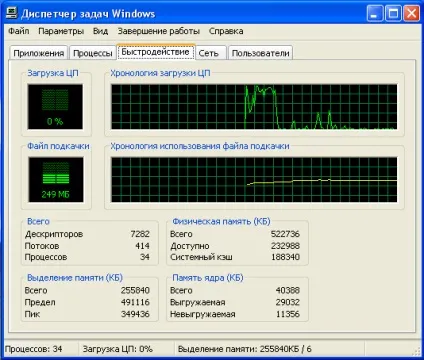Click the Доступно value 232988
This screenshot has width=424, height=360.
[285, 246]
